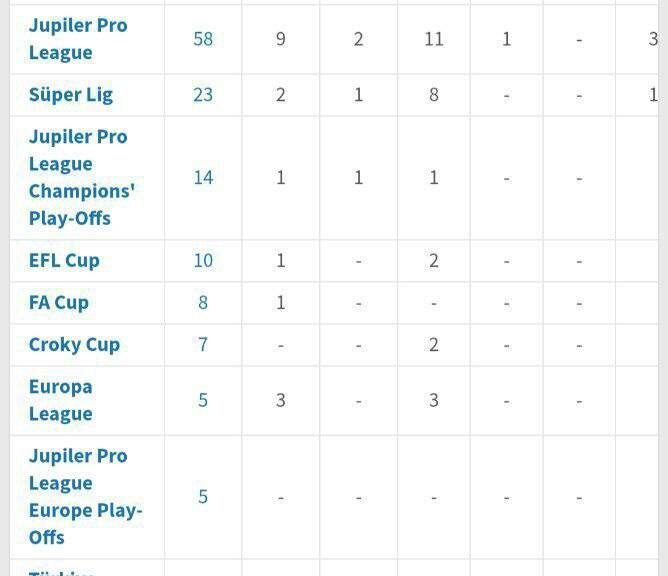Select the 11 value in Jupiler Pro League row
The height and width of the screenshot is (576, 668).
click(434, 39)
